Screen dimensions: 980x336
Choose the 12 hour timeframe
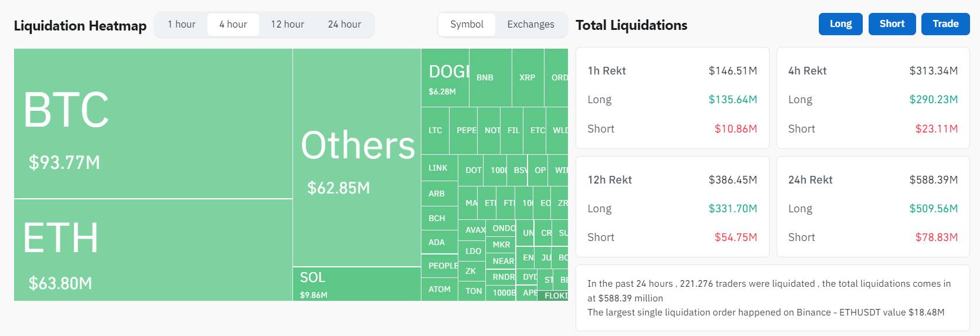(x=287, y=25)
